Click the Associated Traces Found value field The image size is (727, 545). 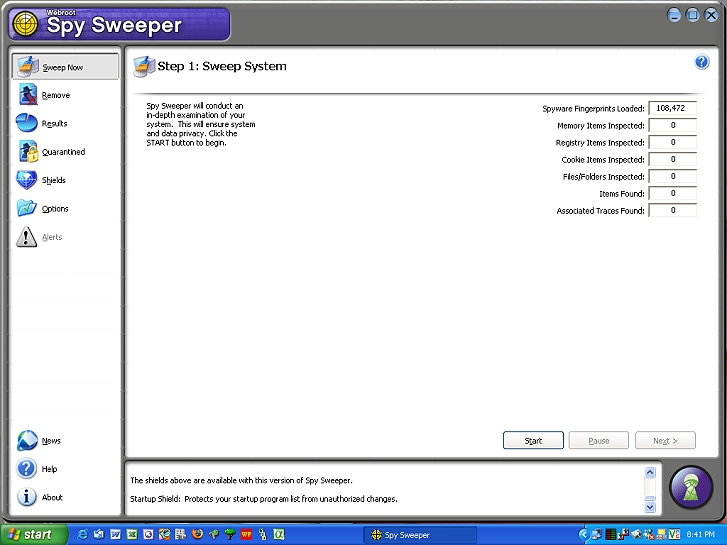[672, 210]
